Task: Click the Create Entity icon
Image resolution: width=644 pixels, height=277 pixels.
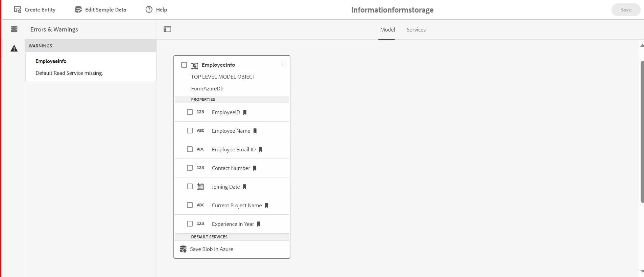Action: click(x=18, y=9)
